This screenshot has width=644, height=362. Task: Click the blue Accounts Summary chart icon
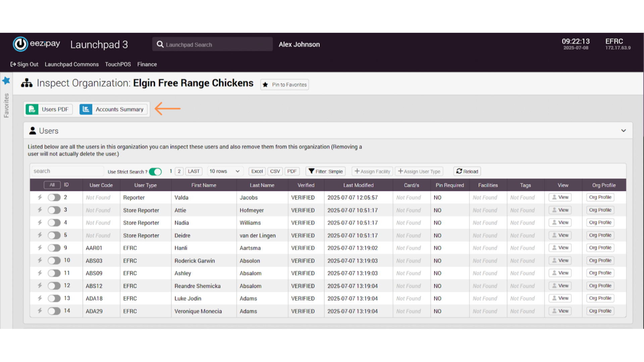86,109
